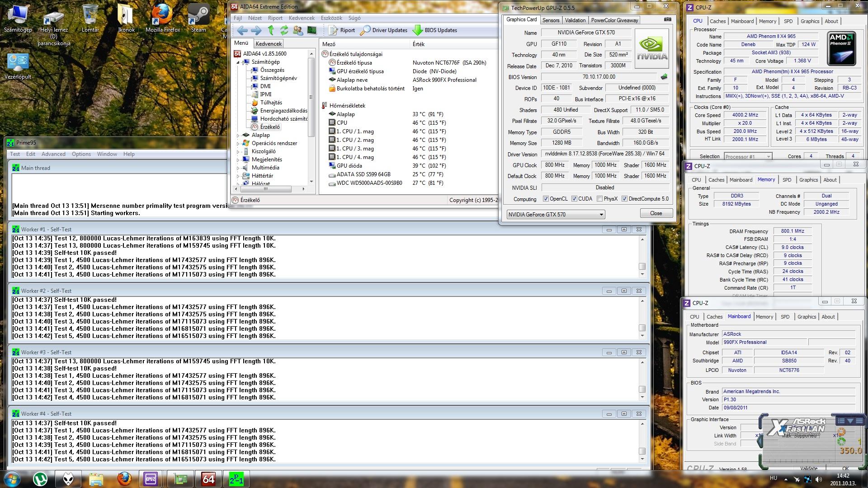The height and width of the screenshot is (488, 868).
Task: Open Steam desktop shortcut
Action: click(198, 19)
